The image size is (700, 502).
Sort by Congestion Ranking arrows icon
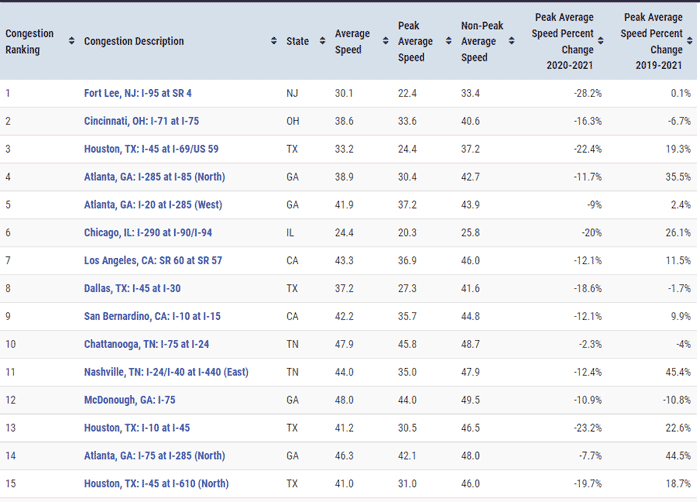click(x=71, y=41)
